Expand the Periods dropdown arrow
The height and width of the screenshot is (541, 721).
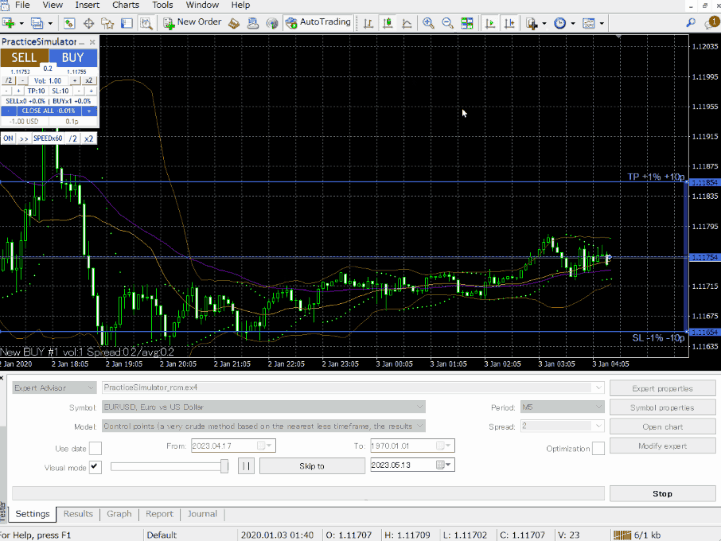[573, 23]
